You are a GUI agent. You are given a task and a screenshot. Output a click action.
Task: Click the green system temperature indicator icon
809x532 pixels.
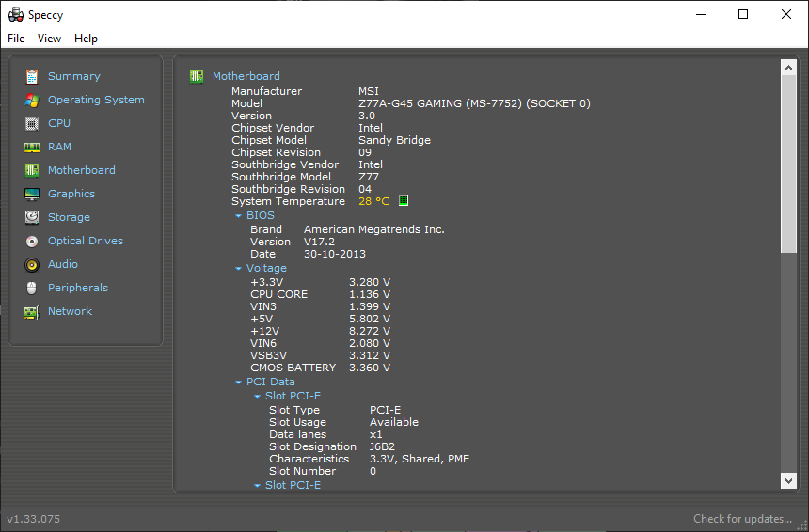point(404,200)
